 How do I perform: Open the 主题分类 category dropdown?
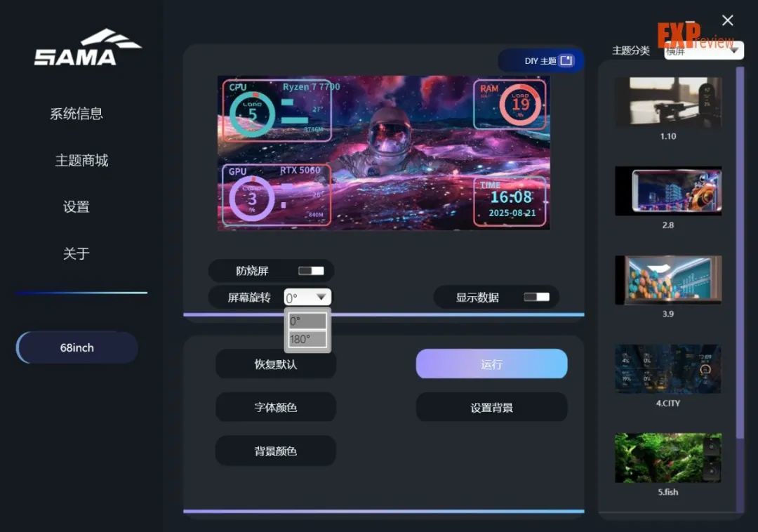tap(704, 51)
